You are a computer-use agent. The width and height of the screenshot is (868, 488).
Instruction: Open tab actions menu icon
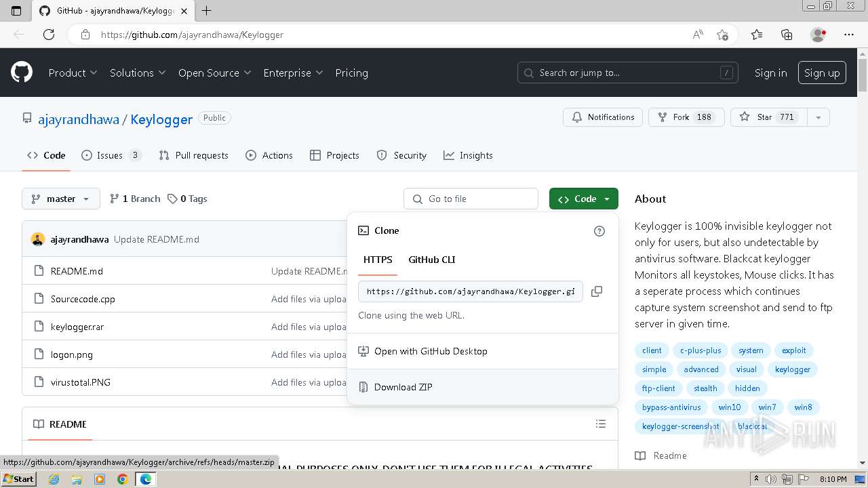[x=16, y=11]
